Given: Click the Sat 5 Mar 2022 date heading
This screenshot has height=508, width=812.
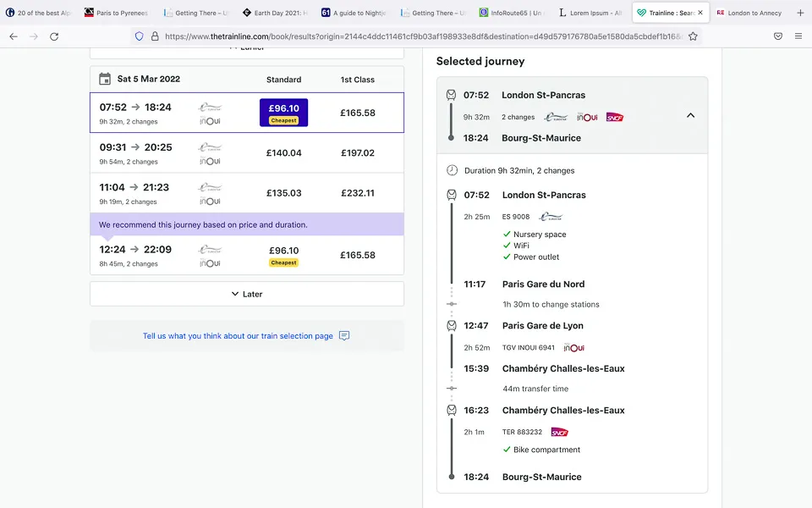Looking at the screenshot, I should 149,79.
